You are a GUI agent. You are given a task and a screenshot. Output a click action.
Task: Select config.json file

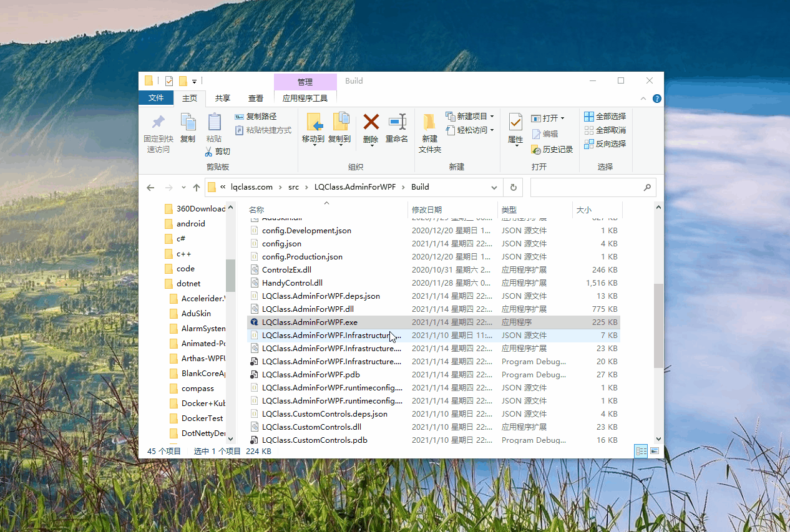434,244
